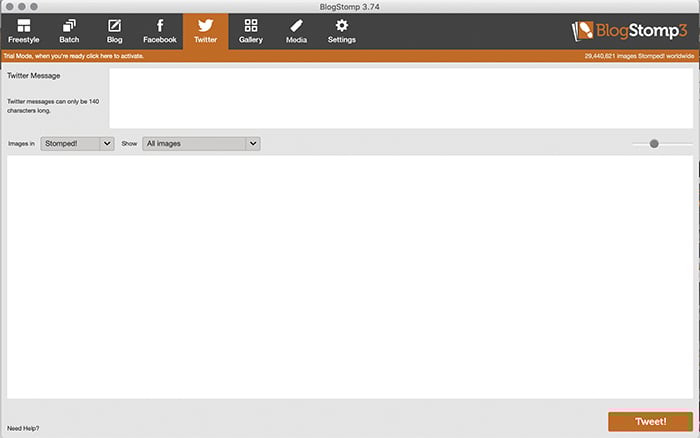The height and width of the screenshot is (438, 700).
Task: Close the BlogStomp window
Action: coord(9,7)
